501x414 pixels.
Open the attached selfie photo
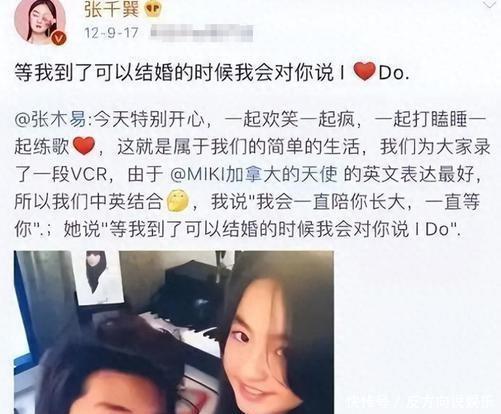point(174,332)
